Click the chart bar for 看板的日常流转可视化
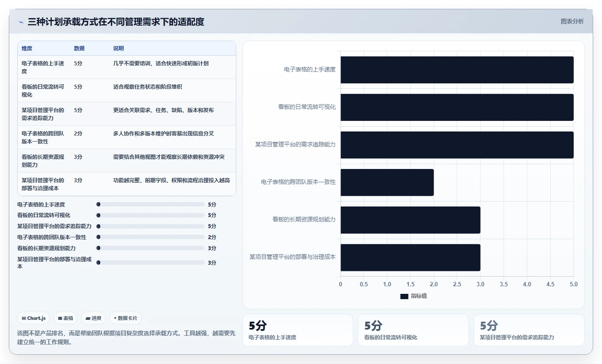 point(457,107)
